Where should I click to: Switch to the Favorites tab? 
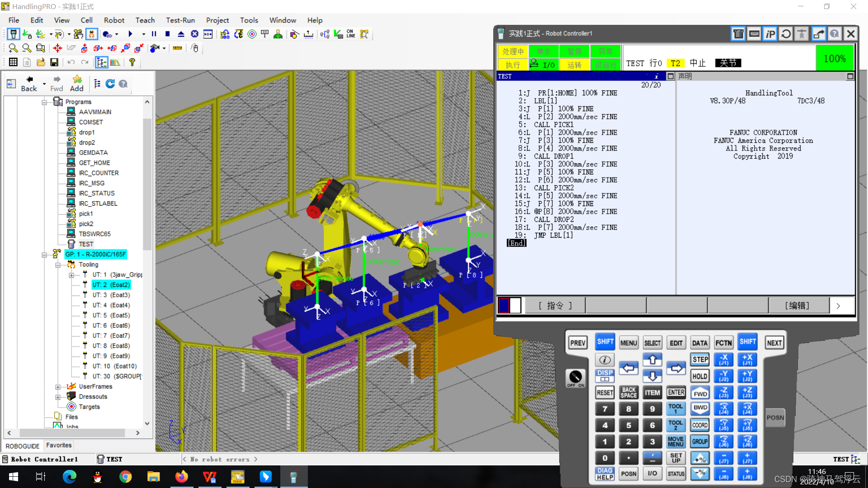click(x=59, y=446)
